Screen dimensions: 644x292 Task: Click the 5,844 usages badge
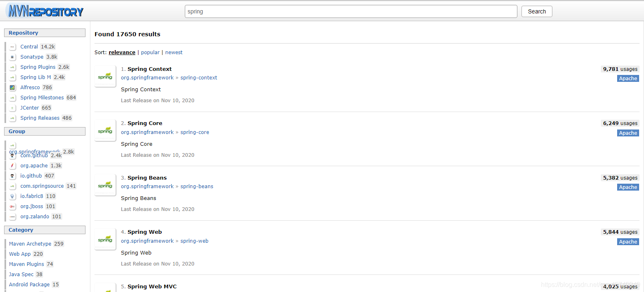click(620, 232)
